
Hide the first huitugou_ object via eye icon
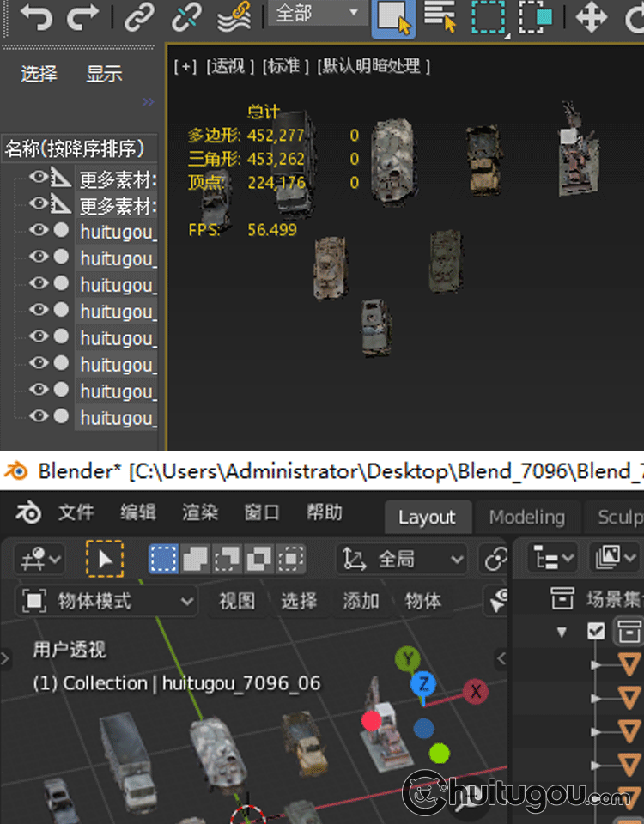point(38,230)
